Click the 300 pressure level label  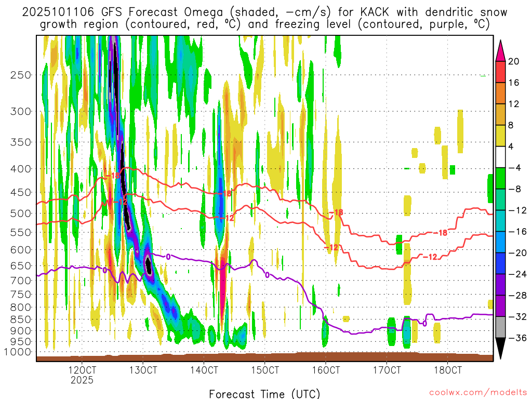tap(21, 111)
